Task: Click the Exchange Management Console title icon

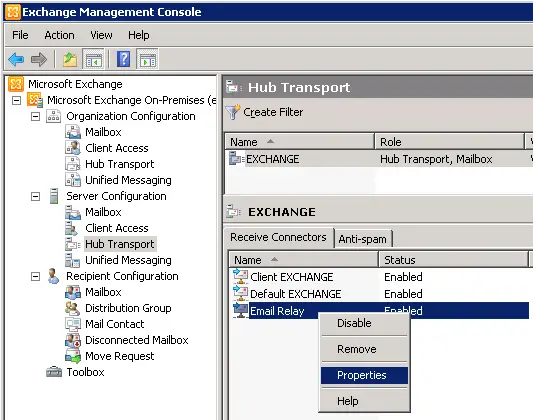Action: (x=13, y=12)
